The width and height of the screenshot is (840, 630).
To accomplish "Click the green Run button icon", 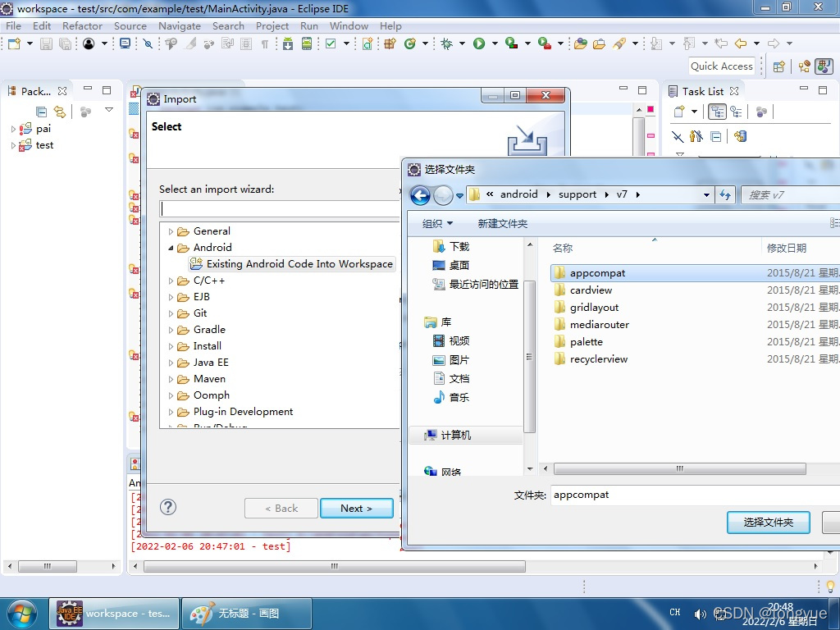I will click(x=479, y=43).
